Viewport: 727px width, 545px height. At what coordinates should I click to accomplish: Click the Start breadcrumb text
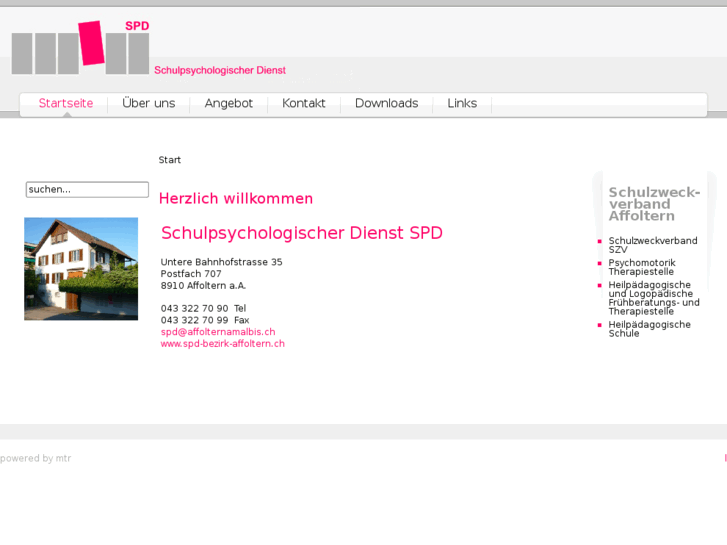click(x=170, y=160)
